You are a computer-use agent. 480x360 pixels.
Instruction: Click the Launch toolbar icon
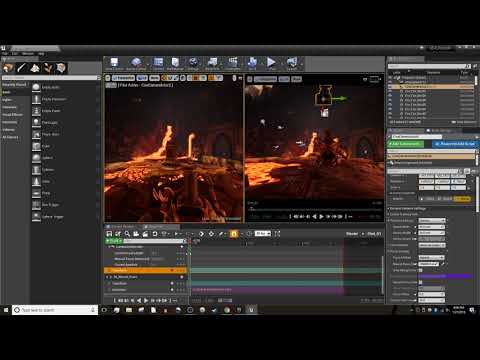(x=292, y=63)
